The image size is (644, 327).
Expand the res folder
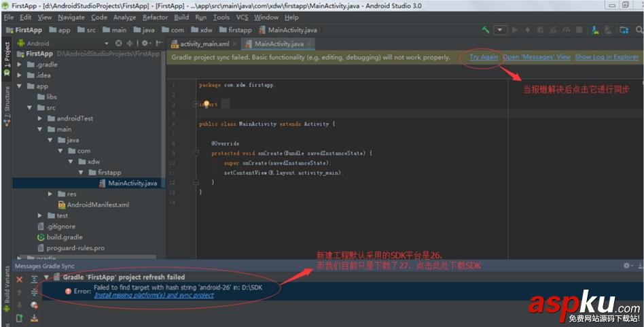(50, 194)
